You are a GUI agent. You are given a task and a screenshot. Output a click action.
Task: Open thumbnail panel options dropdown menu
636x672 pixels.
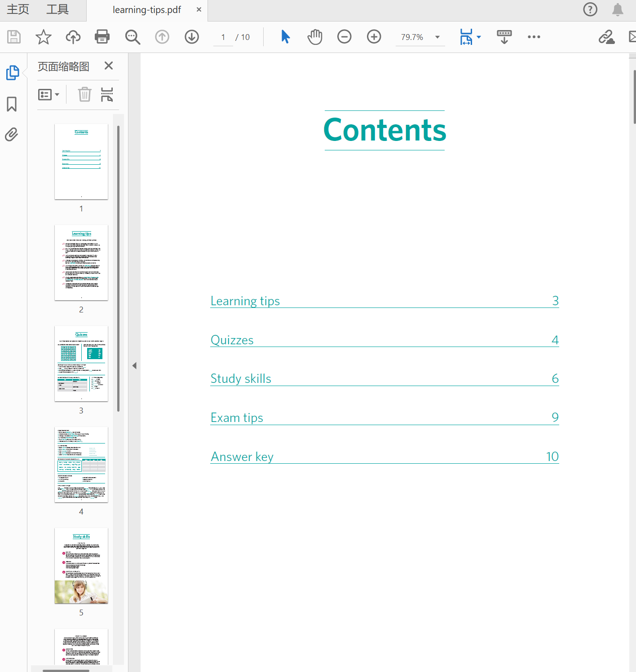[x=49, y=95]
